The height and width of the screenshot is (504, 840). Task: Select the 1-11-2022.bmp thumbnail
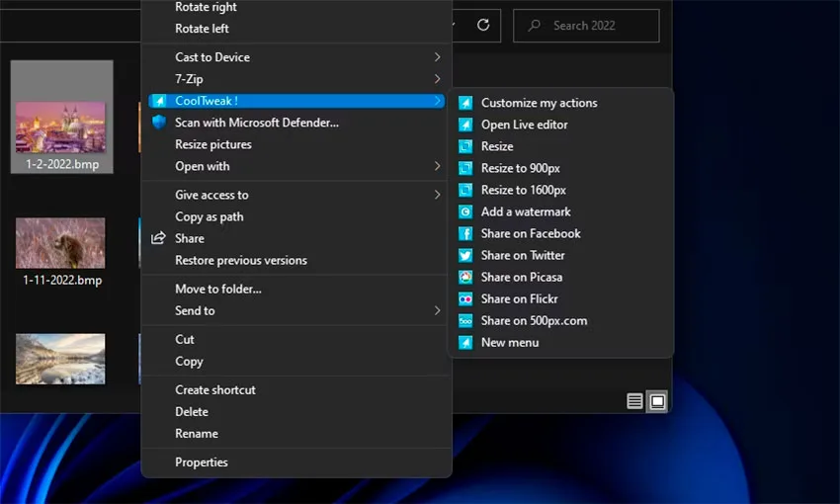60,243
